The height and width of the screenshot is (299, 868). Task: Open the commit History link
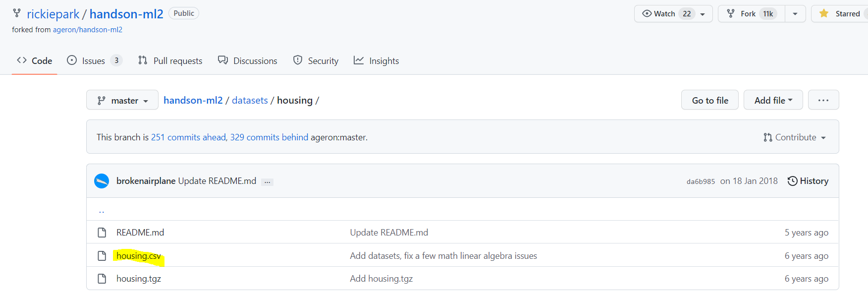point(808,181)
